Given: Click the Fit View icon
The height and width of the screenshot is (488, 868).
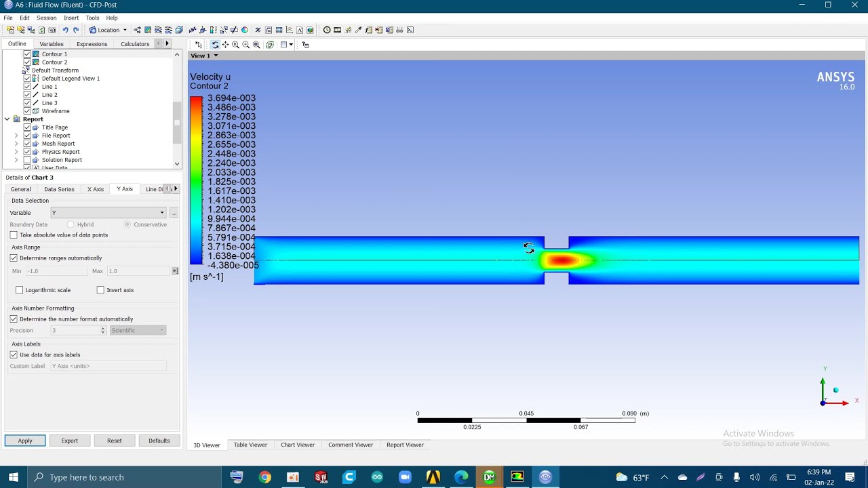Looking at the screenshot, I should (256, 45).
